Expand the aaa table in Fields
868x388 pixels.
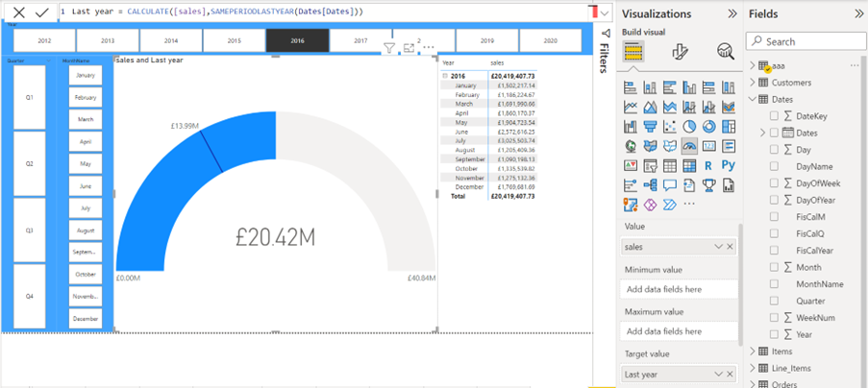753,65
